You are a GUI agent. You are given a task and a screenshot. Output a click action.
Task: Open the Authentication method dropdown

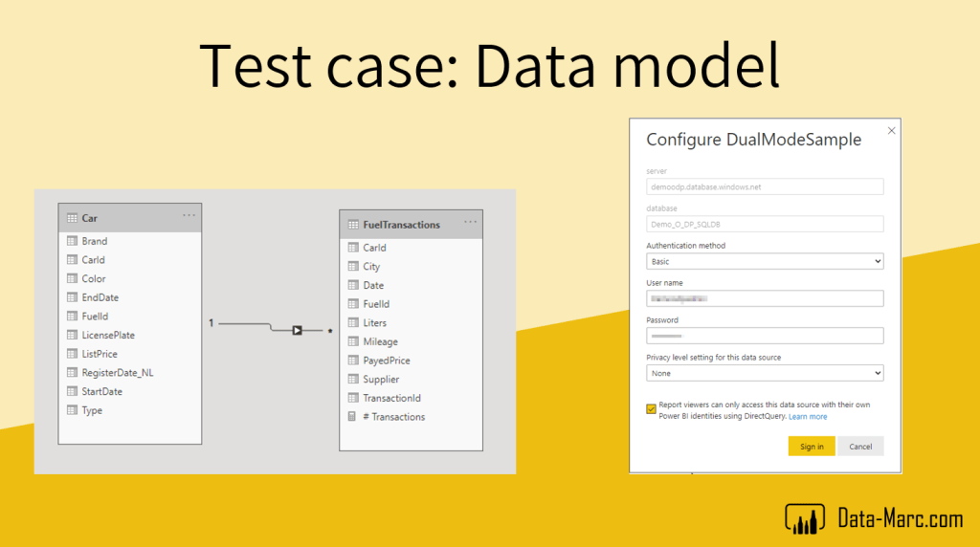click(764, 261)
